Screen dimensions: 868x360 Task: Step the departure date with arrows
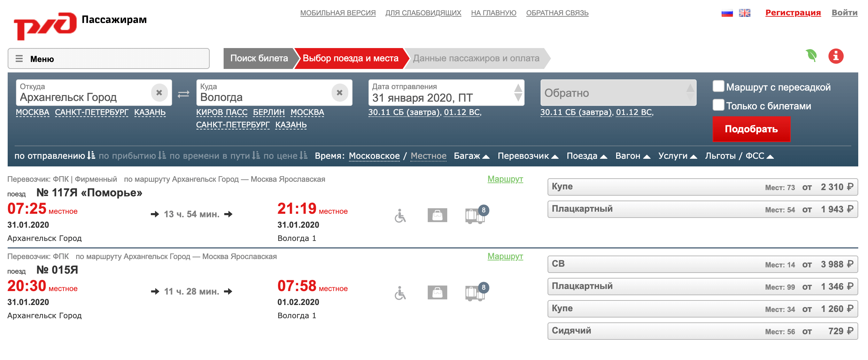[518, 93]
